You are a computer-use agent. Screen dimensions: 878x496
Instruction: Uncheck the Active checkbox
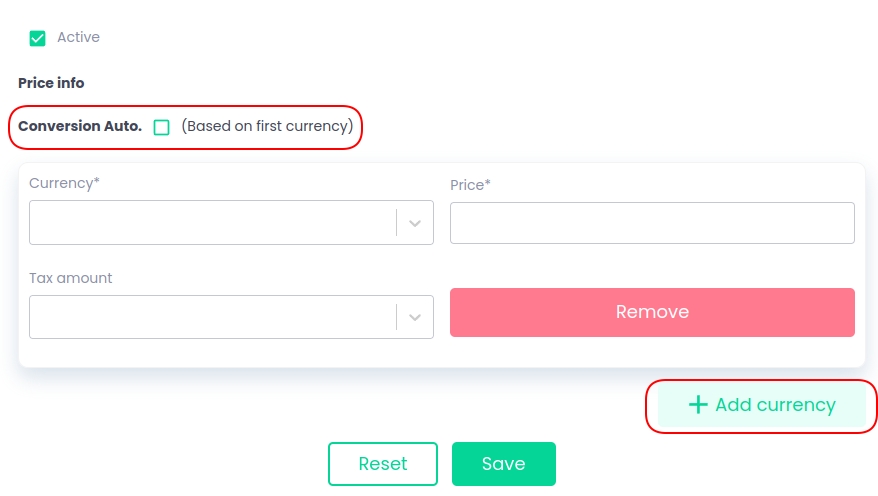tap(38, 38)
